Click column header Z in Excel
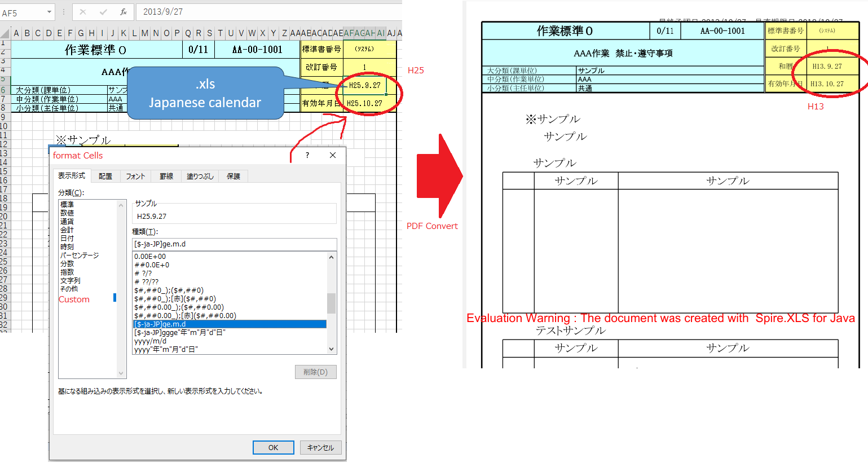The height and width of the screenshot is (467, 868). coord(285,33)
